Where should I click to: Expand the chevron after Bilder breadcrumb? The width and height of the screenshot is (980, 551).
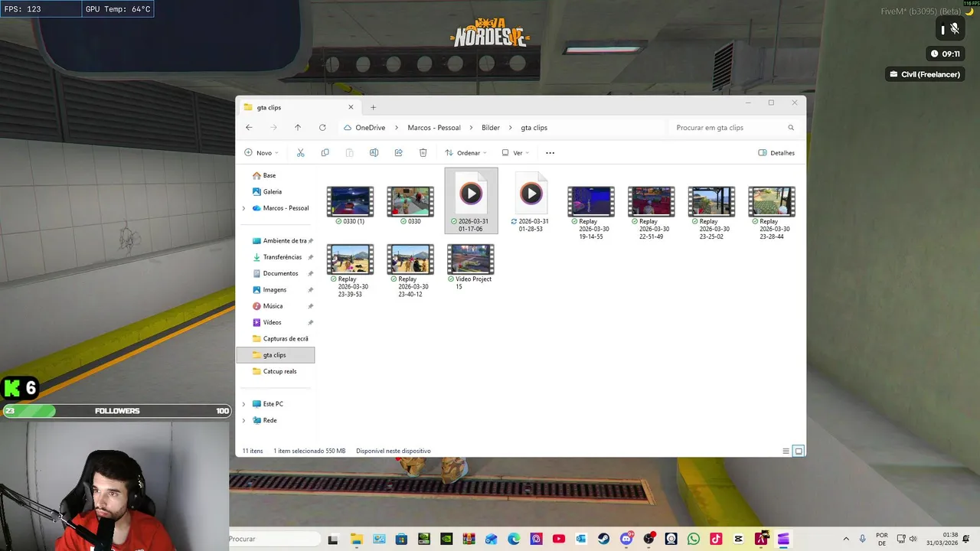(511, 128)
